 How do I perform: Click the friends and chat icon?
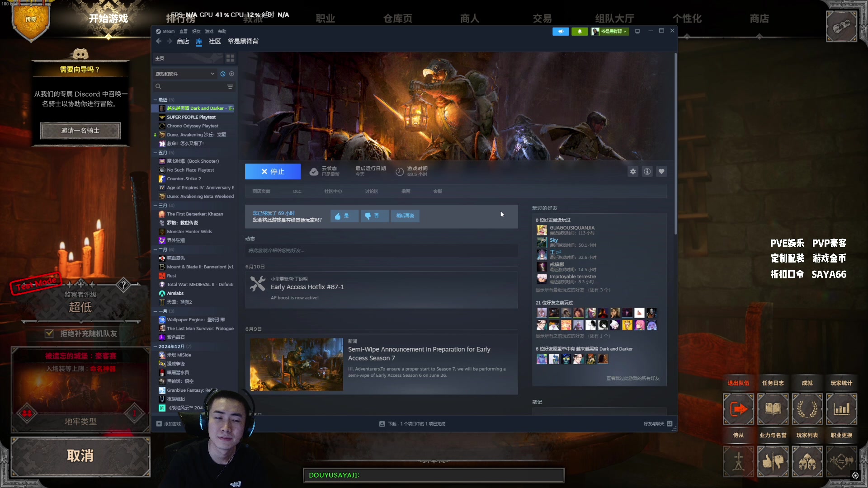click(x=670, y=424)
